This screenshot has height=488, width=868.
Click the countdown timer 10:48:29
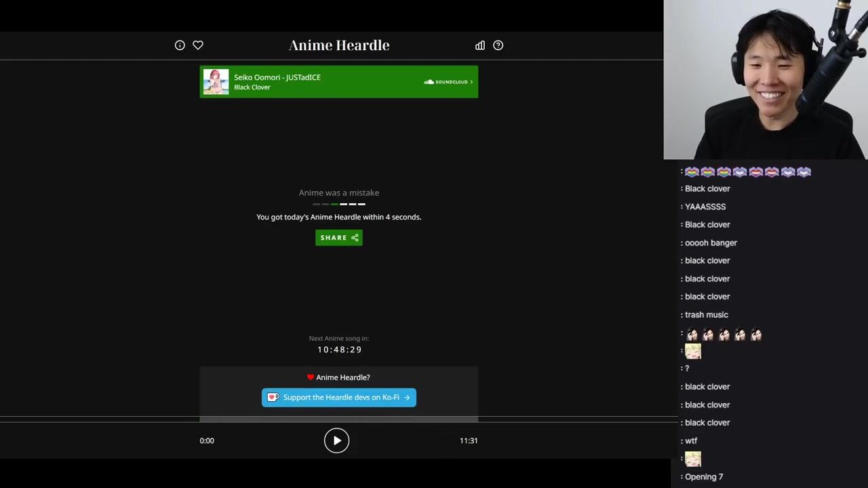[340, 350]
